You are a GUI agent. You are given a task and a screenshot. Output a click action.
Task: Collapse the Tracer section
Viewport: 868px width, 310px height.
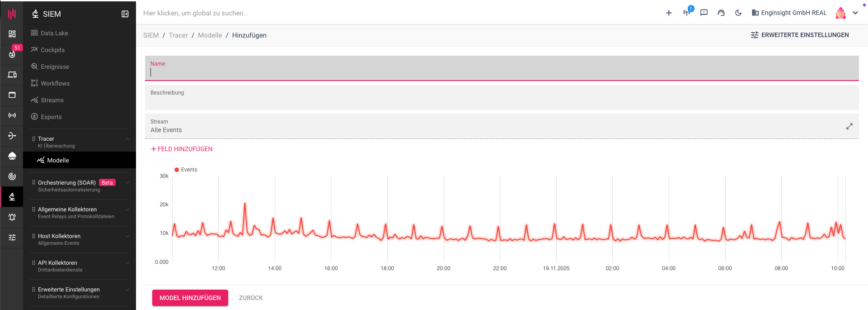coord(127,139)
